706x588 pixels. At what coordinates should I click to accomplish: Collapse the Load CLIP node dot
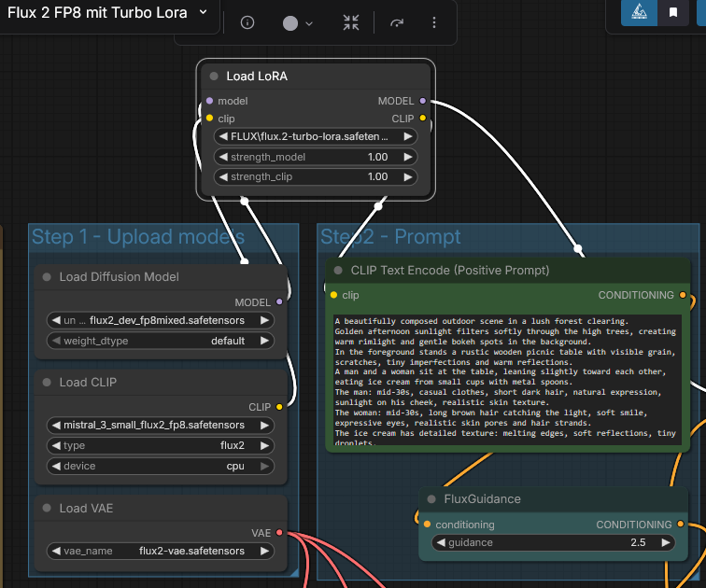pyautogui.click(x=47, y=382)
